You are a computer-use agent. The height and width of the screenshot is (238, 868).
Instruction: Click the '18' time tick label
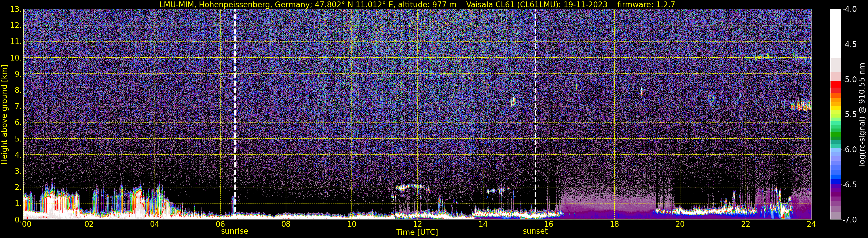(x=614, y=224)
